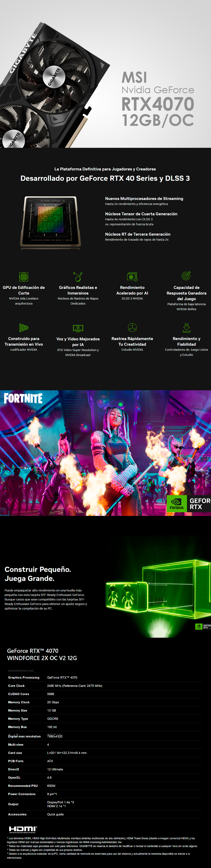The width and height of the screenshot is (211, 868).
Task: Select the Rendimiento Acelerado por AI icon
Action: [132, 277]
